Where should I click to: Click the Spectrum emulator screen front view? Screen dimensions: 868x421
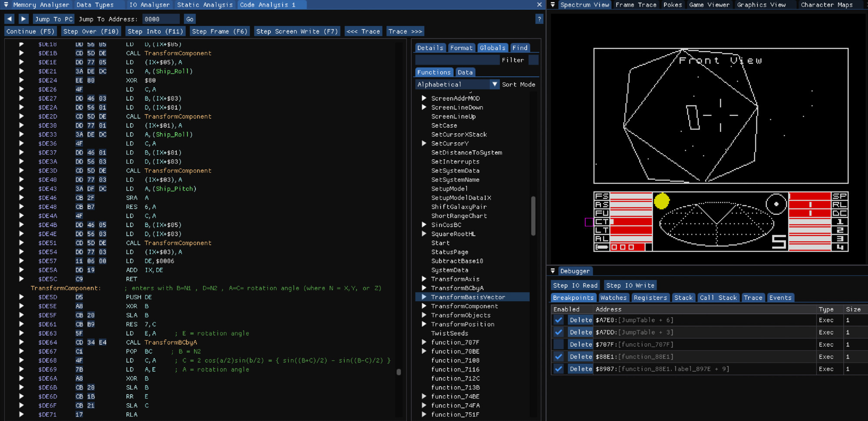pyautogui.click(x=721, y=116)
